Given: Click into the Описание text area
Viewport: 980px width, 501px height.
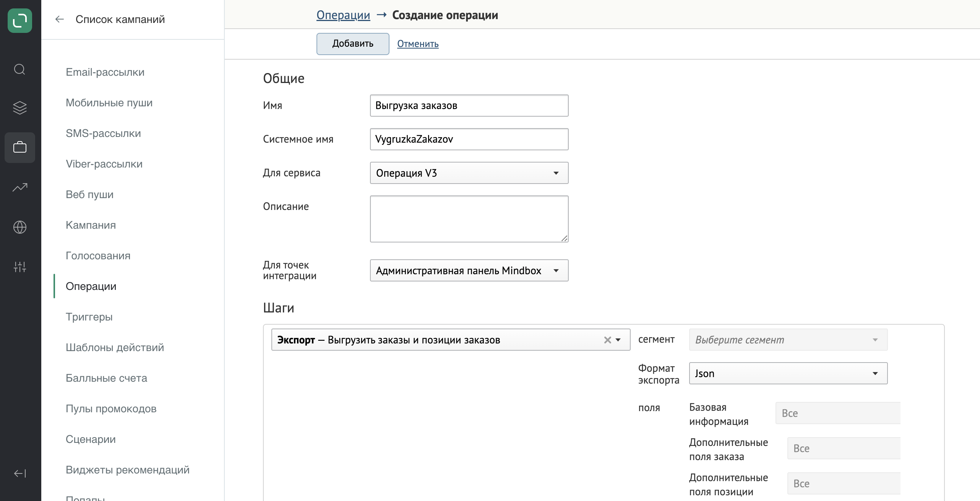Looking at the screenshot, I should click(469, 219).
